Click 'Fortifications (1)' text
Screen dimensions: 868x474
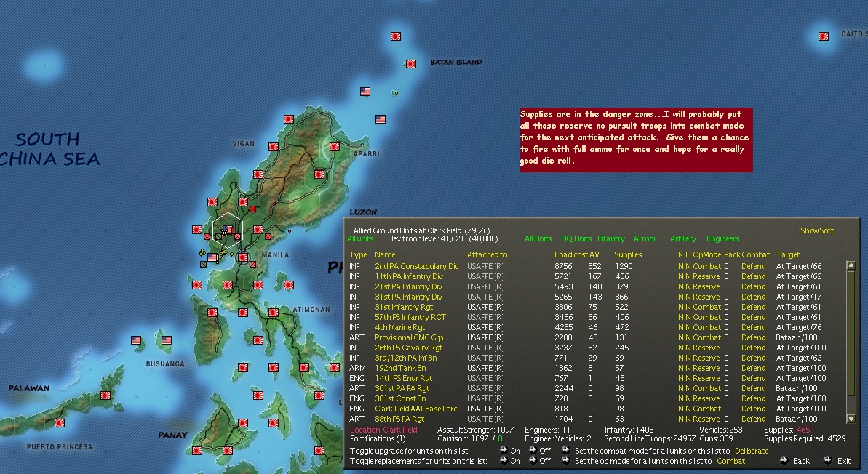click(378, 438)
